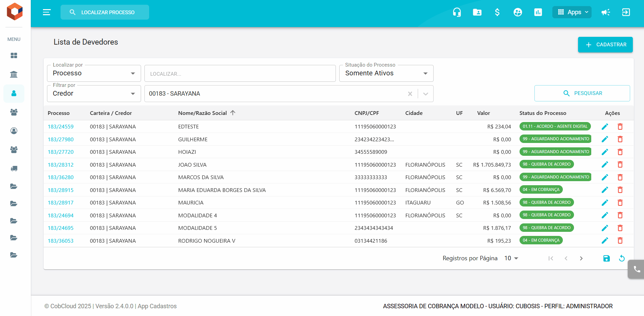Click the LOCALIZAR PROCESSO search box
Viewport: 644px width, 316px height.
105,12
